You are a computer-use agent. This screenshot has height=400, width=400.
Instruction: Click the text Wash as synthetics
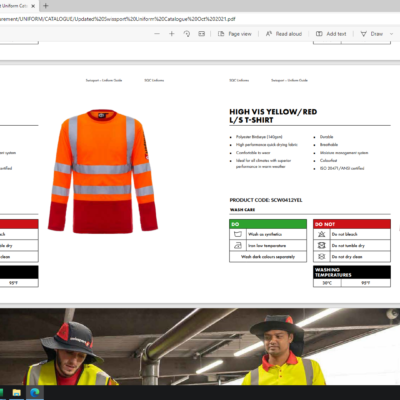[x=265, y=234]
